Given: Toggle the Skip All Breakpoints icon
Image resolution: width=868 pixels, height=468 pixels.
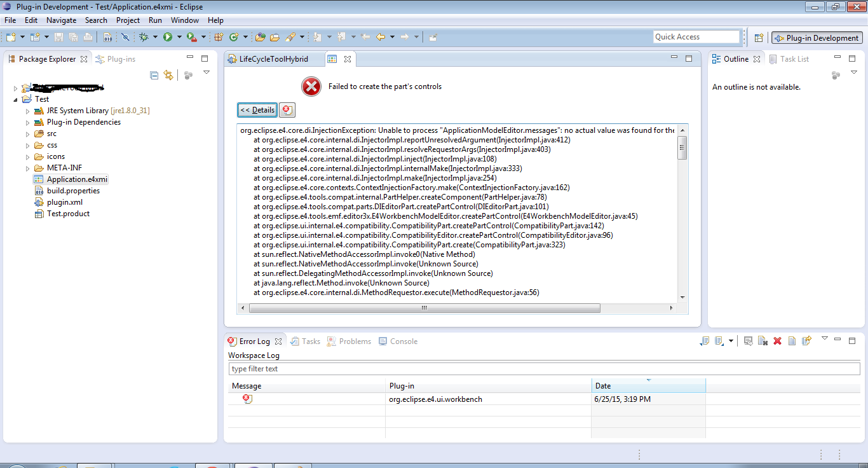Looking at the screenshot, I should [126, 38].
